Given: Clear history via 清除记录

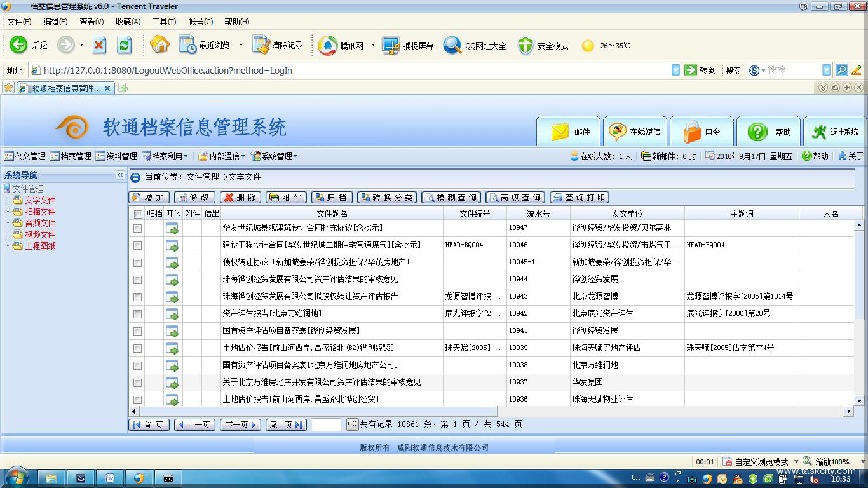Looking at the screenshot, I should (278, 45).
